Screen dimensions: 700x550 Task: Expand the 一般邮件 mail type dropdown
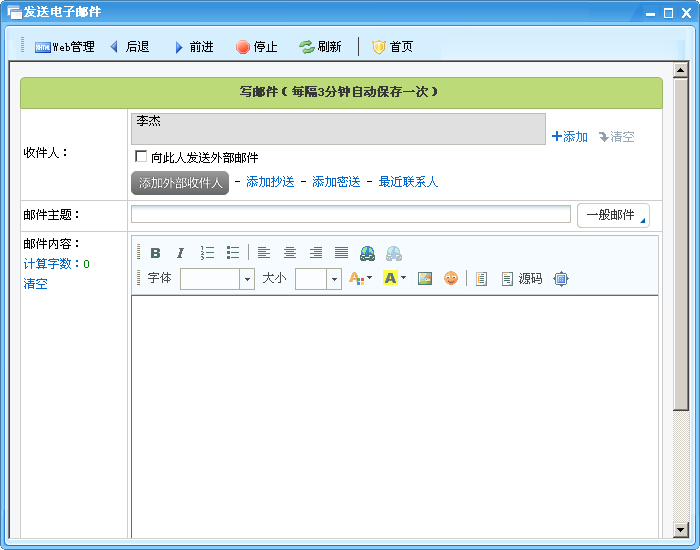click(x=613, y=215)
